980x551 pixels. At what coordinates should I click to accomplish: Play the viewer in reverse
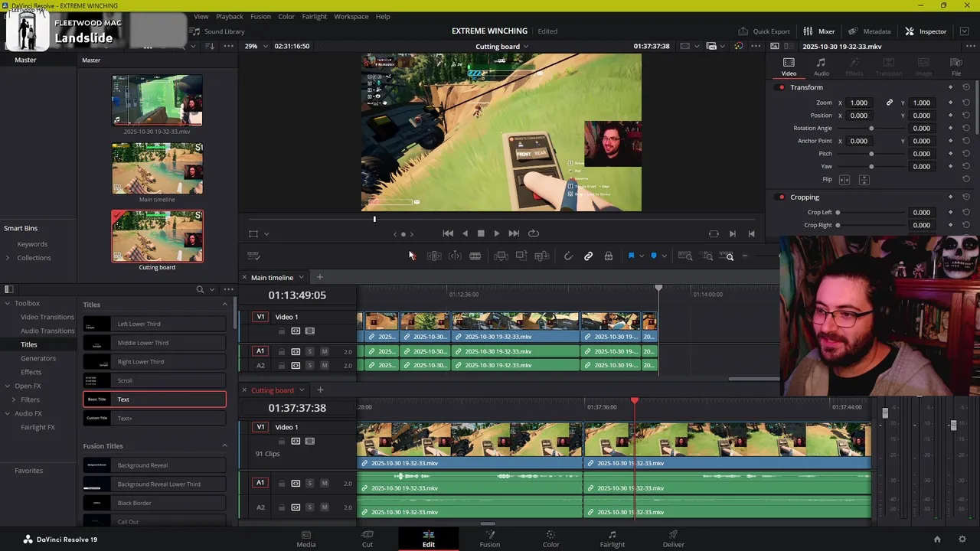(465, 233)
